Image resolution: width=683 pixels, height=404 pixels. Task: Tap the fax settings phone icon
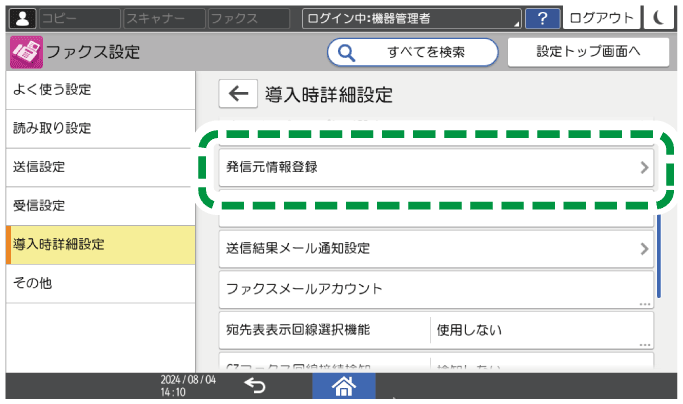[27, 52]
